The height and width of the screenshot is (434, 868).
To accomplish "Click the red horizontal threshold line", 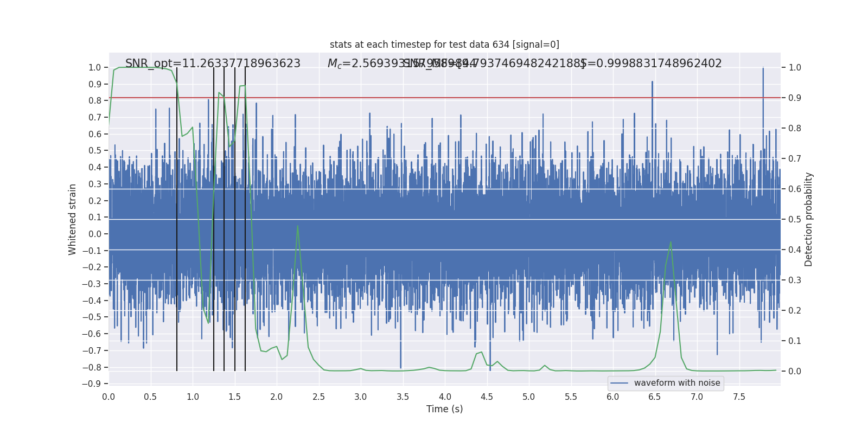I will (444, 98).
